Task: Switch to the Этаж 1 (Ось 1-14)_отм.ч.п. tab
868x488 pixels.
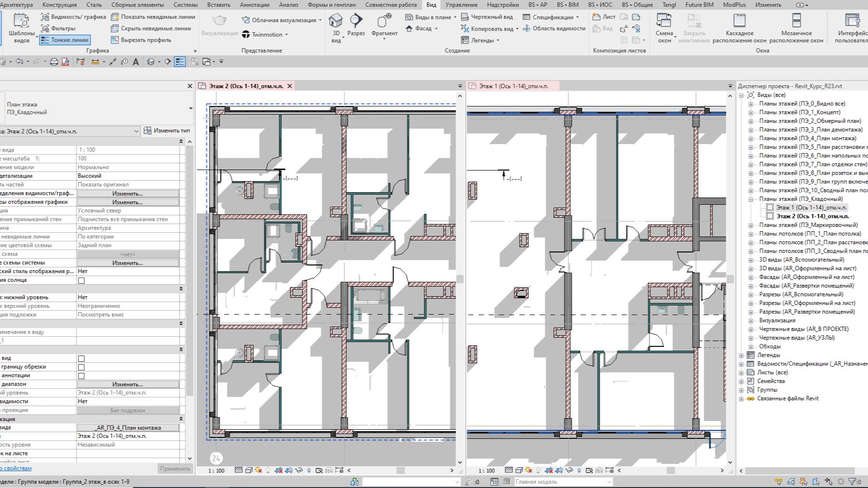Action: click(x=509, y=87)
